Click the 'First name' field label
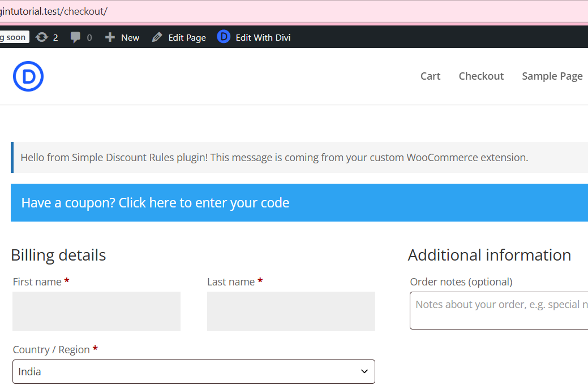The width and height of the screenshot is (588, 390). coord(37,281)
